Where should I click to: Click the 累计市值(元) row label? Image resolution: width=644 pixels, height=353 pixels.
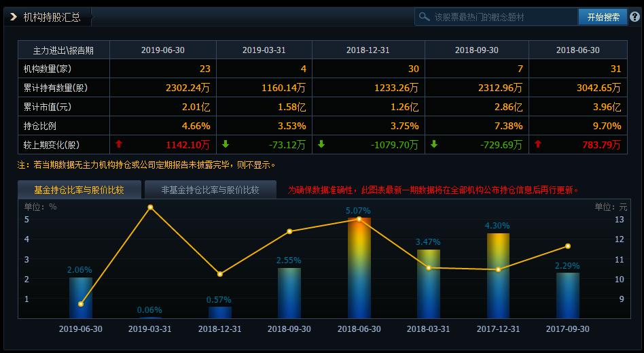(48, 107)
